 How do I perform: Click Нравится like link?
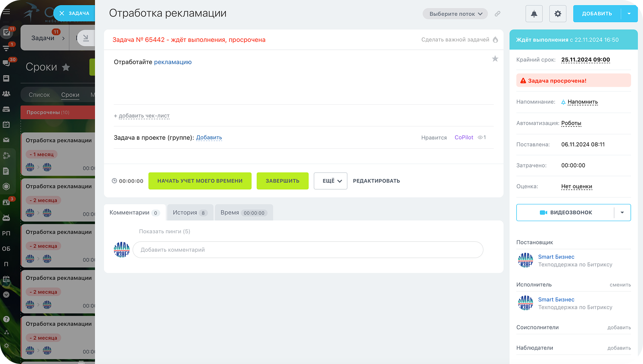click(x=434, y=138)
